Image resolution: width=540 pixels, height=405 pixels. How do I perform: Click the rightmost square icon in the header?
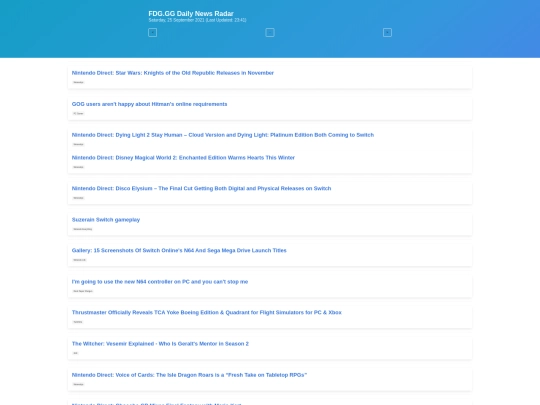pyautogui.click(x=387, y=32)
